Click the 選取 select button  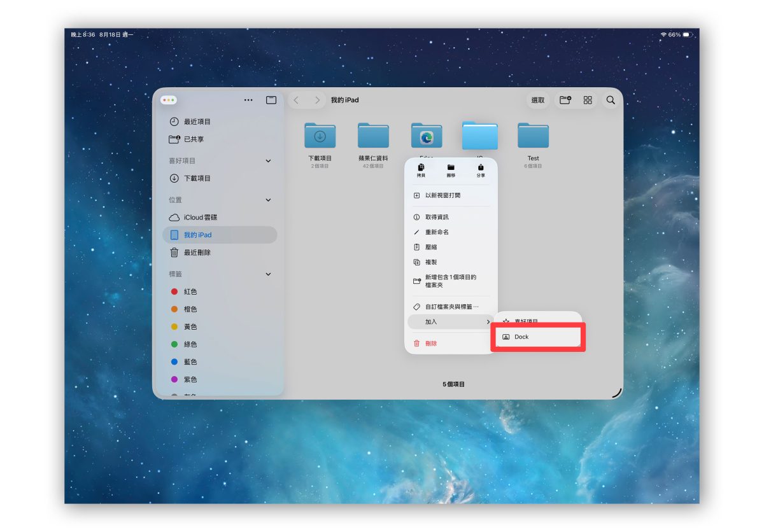tap(538, 101)
